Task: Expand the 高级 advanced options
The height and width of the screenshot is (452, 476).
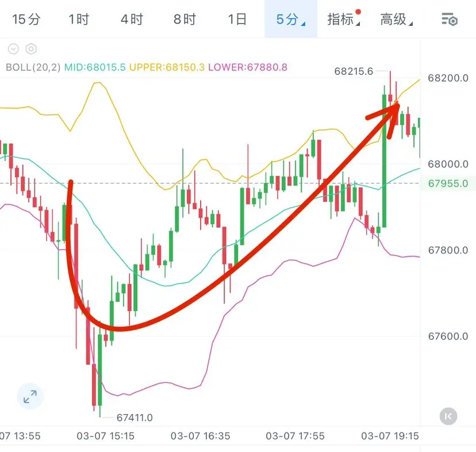Action: [396, 19]
